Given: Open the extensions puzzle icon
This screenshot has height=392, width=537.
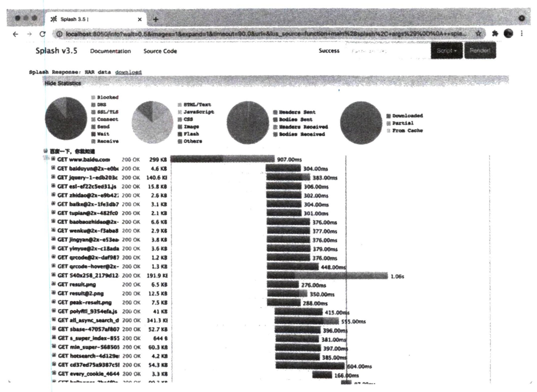Looking at the screenshot, I should coord(495,33).
